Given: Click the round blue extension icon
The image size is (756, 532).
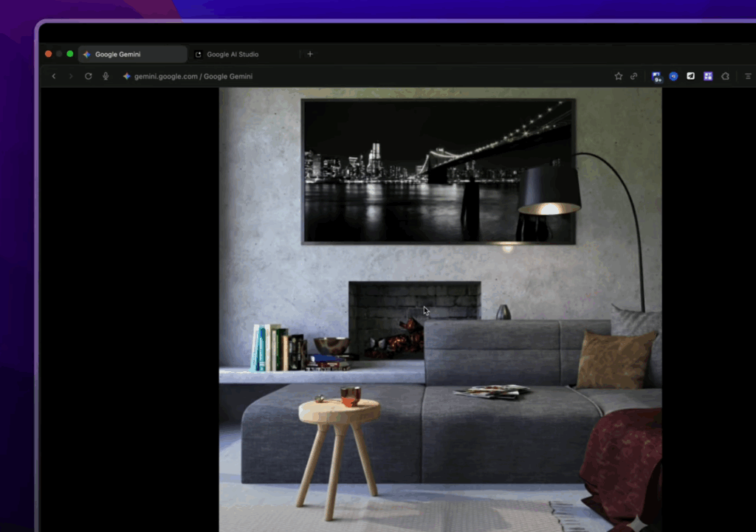Looking at the screenshot, I should coord(673,76).
